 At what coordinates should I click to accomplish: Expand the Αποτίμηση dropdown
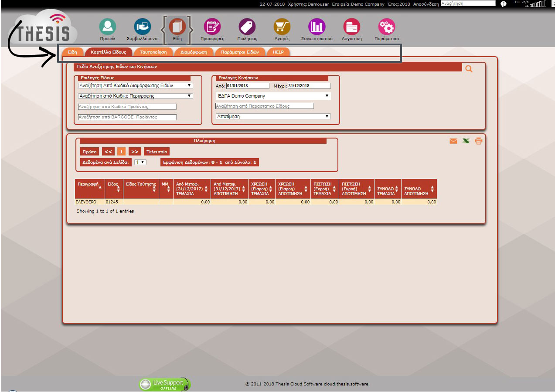pyautogui.click(x=273, y=116)
